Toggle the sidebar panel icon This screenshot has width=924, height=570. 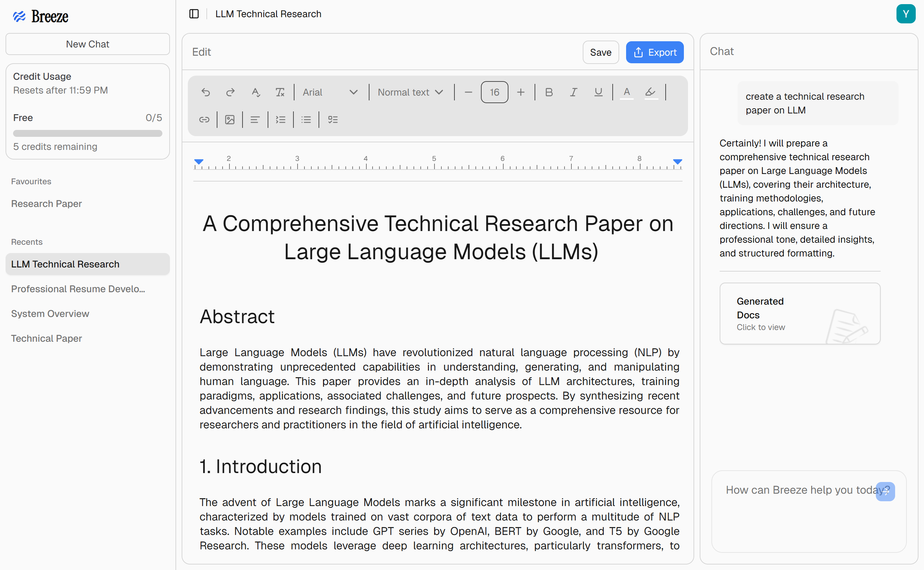point(194,14)
